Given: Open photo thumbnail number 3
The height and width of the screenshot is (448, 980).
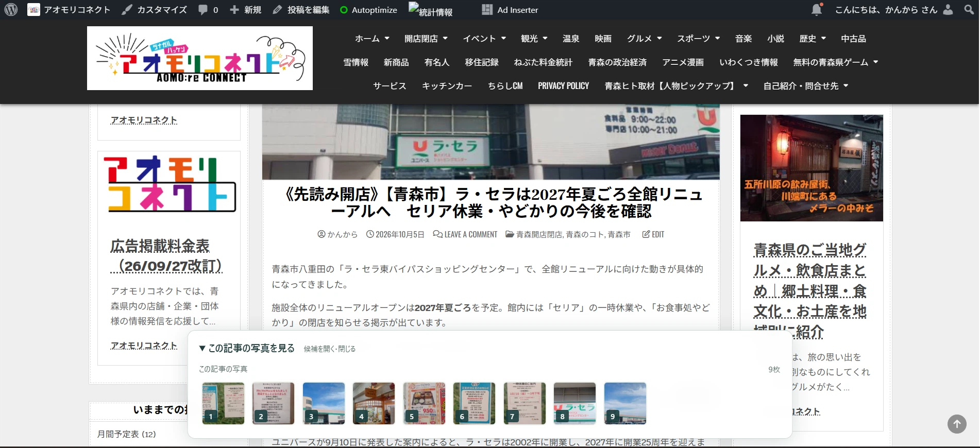Looking at the screenshot, I should [324, 403].
